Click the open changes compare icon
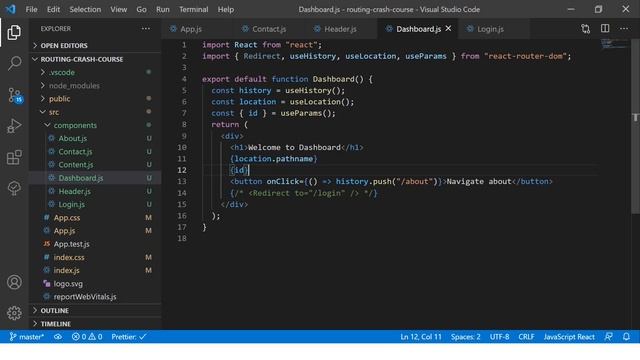 (586, 29)
